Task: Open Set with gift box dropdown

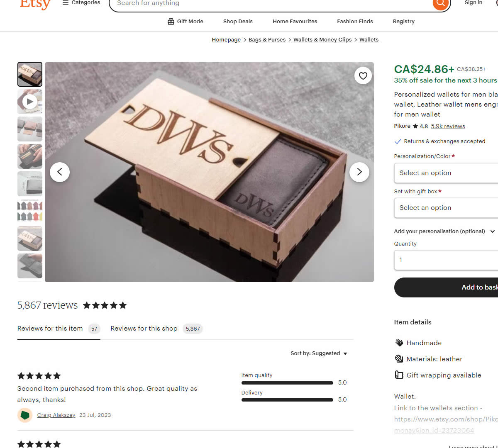Action: pos(446,208)
